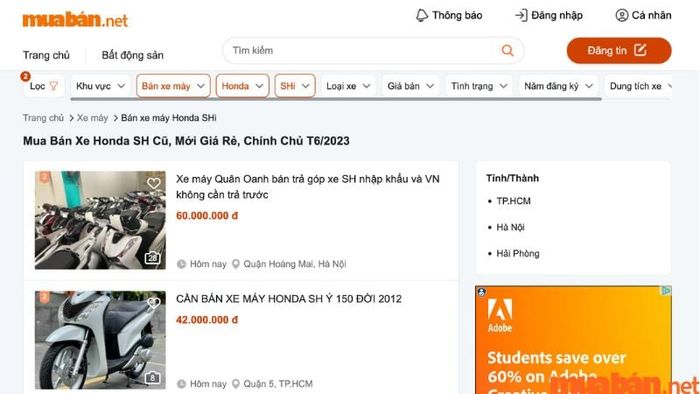Screen dimensions: 700x394
Task: Expand the Tình trạng dropdown
Action: [479, 86]
